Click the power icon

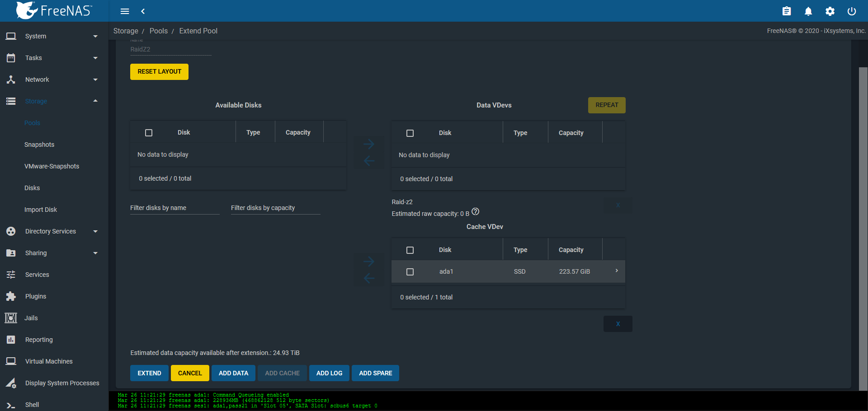(852, 11)
